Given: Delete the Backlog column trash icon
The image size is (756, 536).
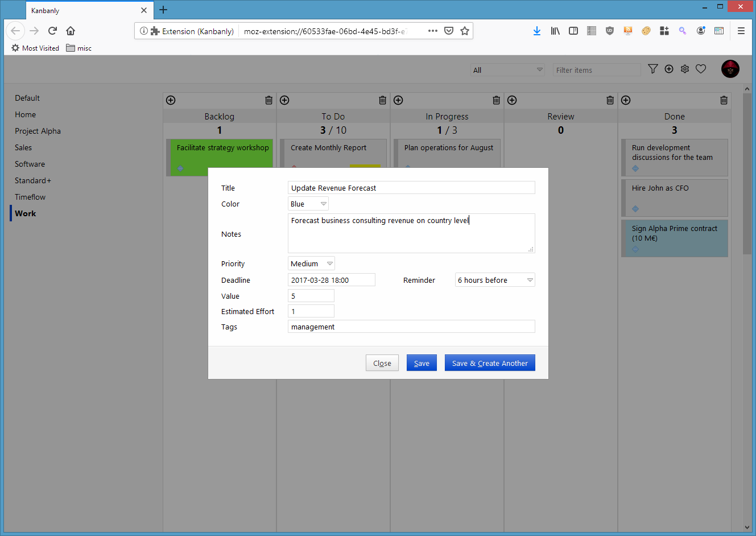Looking at the screenshot, I should 268,100.
